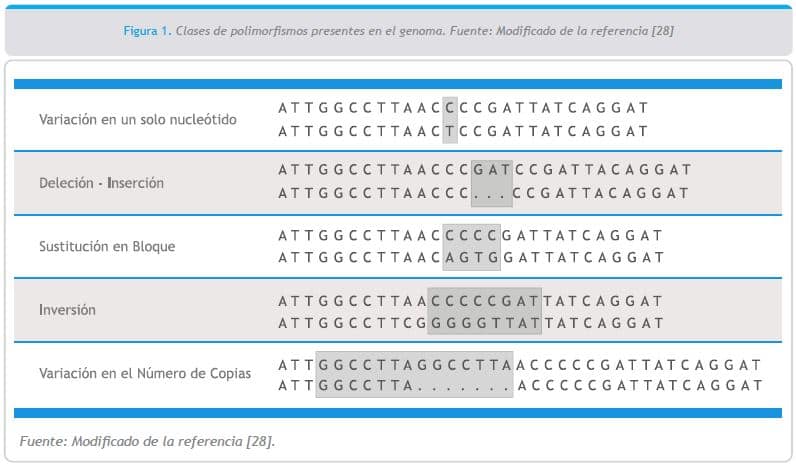
Task: Click the "Figura 1." caption label
Action: [x=147, y=31]
